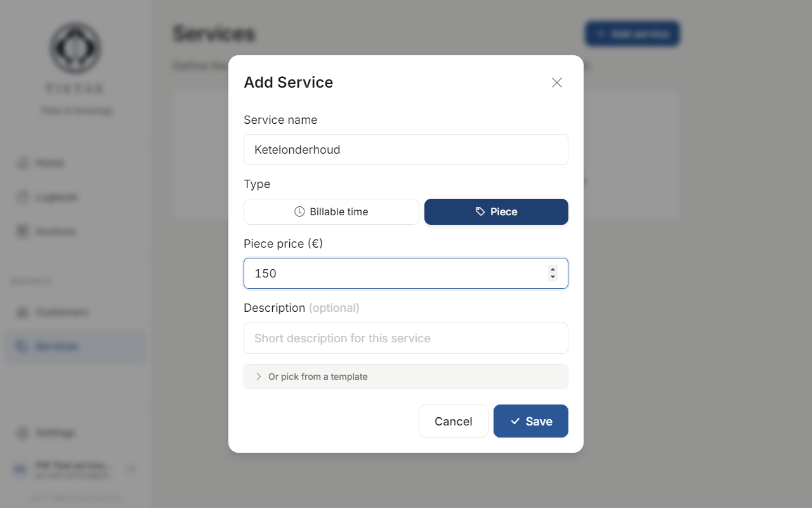Increase piece price using the up stepper arrow
Viewport: 812px width, 508px height.
tap(552, 269)
